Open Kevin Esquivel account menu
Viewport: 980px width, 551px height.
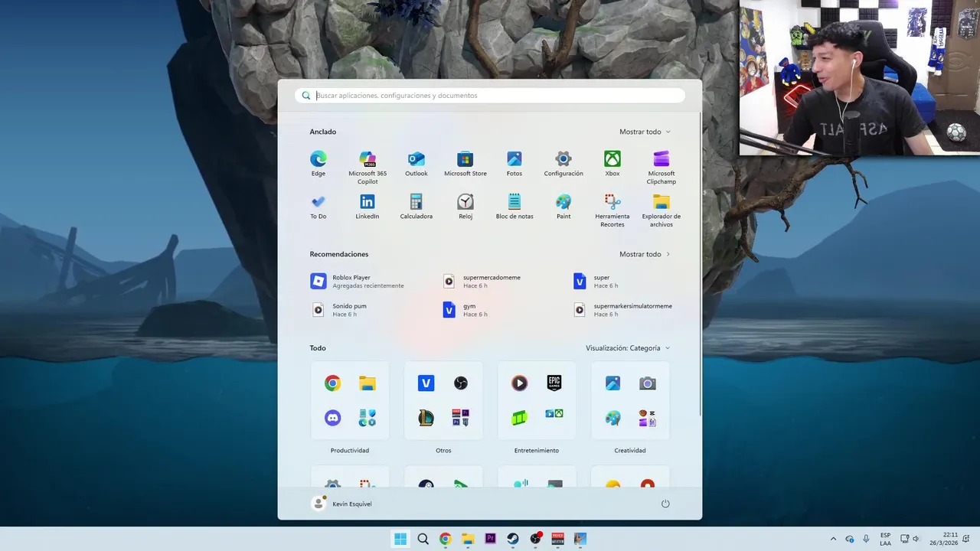tap(341, 504)
